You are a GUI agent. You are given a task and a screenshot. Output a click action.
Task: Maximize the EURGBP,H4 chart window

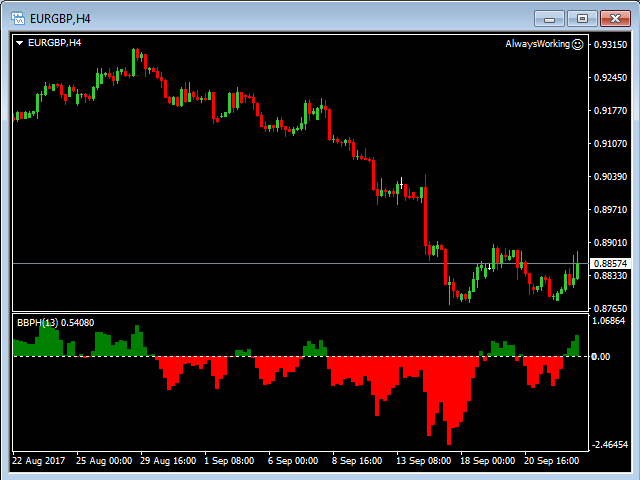581,18
